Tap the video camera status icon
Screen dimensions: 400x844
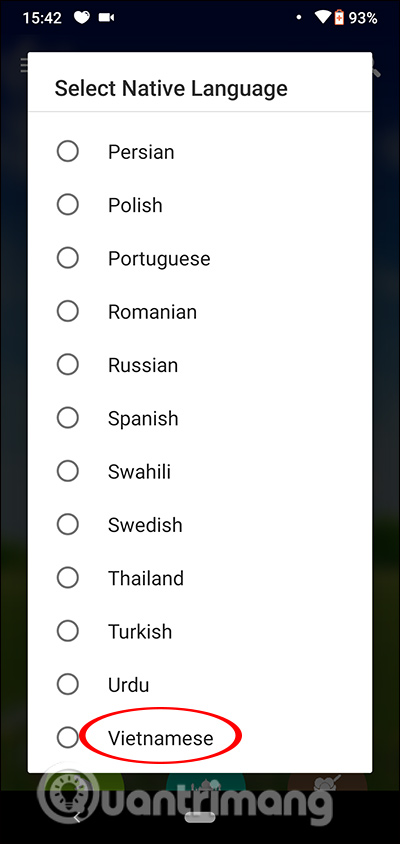(107, 18)
